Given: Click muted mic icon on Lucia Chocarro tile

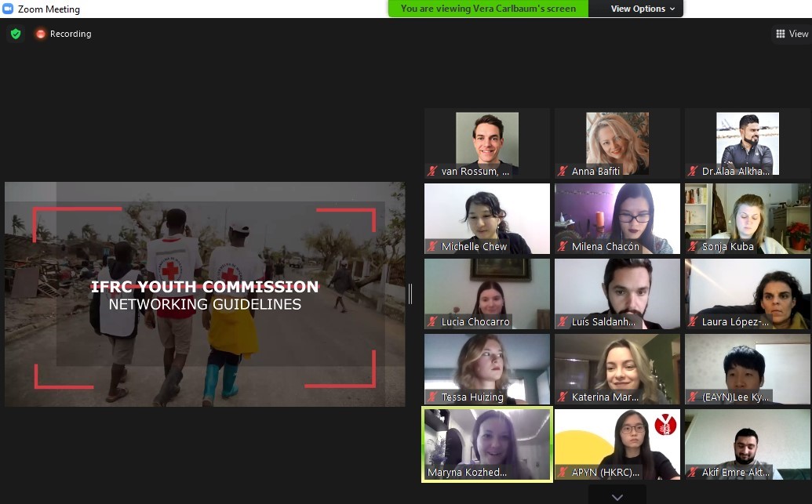Looking at the screenshot, I should coord(432,322).
